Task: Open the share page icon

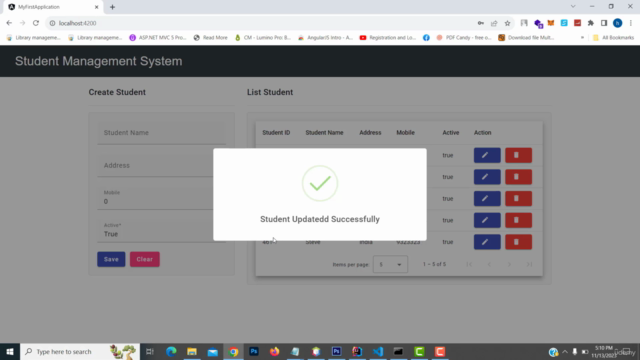Action: click(x=494, y=23)
